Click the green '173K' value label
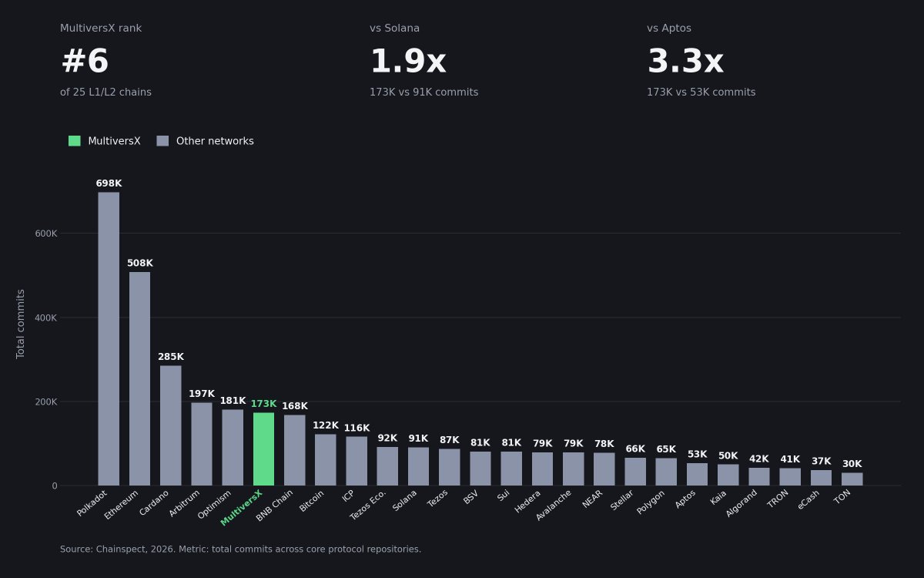Image resolution: width=924 pixels, height=578 pixels. coord(263,404)
